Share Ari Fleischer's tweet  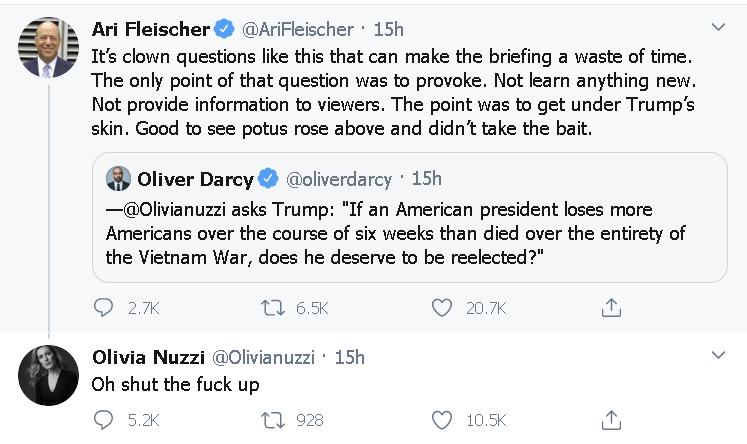611,308
